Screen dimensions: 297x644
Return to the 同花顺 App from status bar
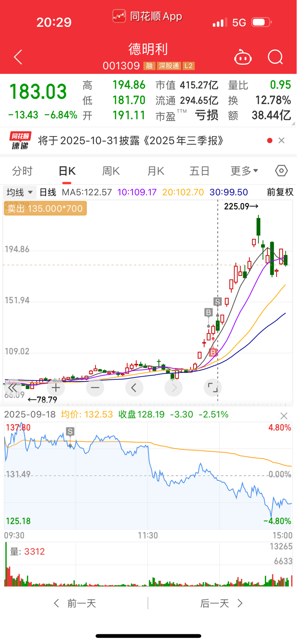pyautogui.click(x=148, y=16)
